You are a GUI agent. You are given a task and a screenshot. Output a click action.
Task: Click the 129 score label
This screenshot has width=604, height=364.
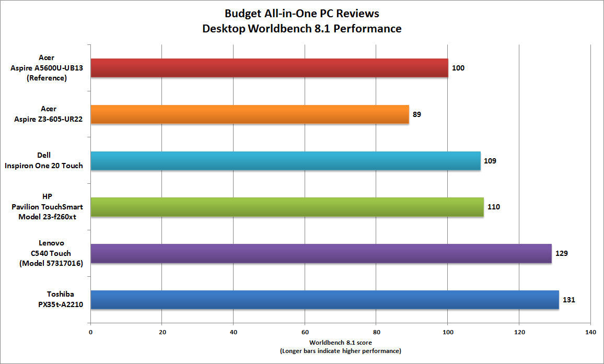coord(561,253)
